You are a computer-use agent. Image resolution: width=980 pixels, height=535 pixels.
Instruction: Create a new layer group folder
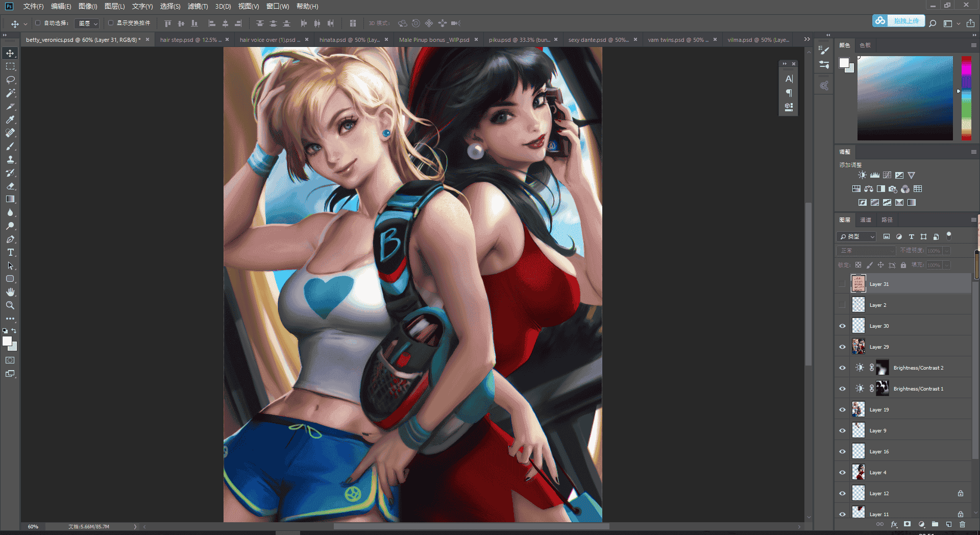tap(935, 524)
